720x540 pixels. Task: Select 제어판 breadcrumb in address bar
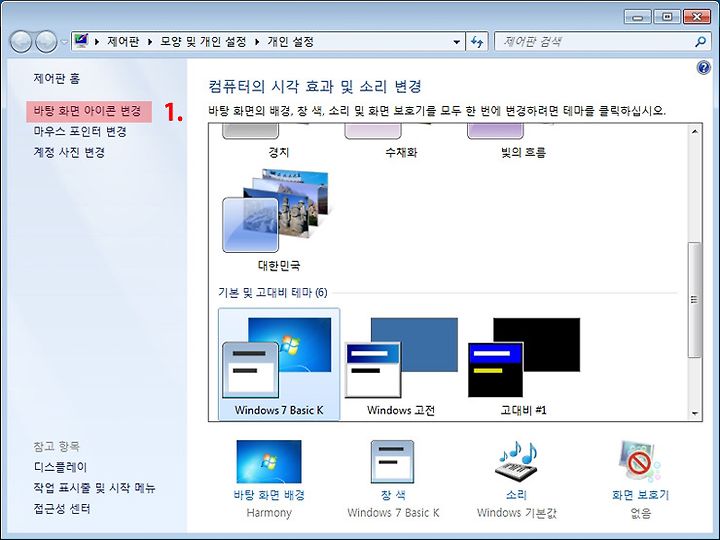tap(123, 42)
